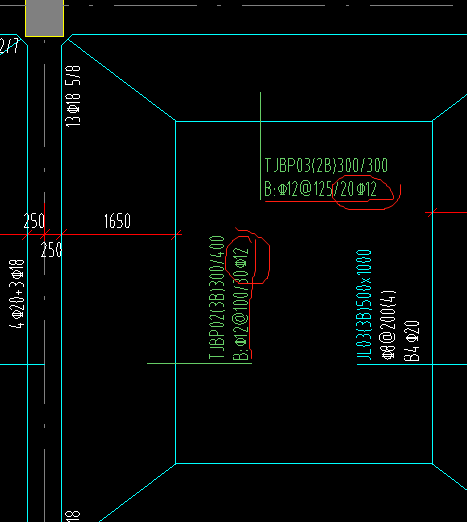This screenshot has height=522, width=467.
Task: Select the vertical TJBP02(3B)300/400 label
Action: click(x=217, y=297)
